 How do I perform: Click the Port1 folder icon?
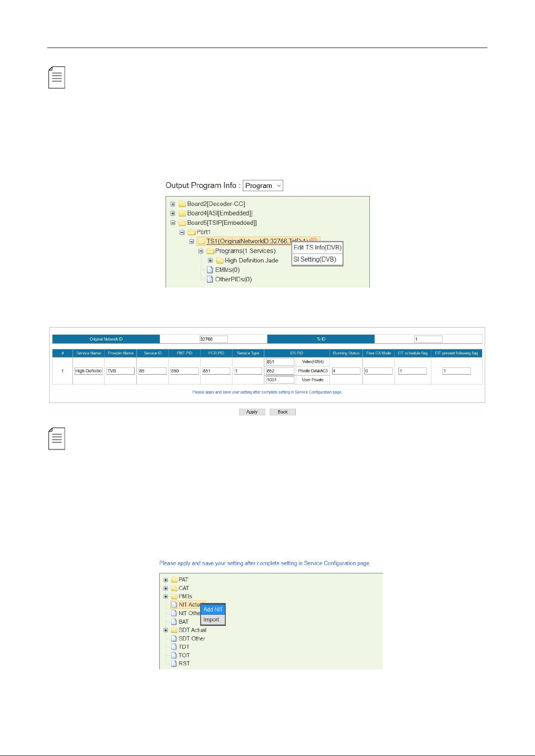click(192, 232)
